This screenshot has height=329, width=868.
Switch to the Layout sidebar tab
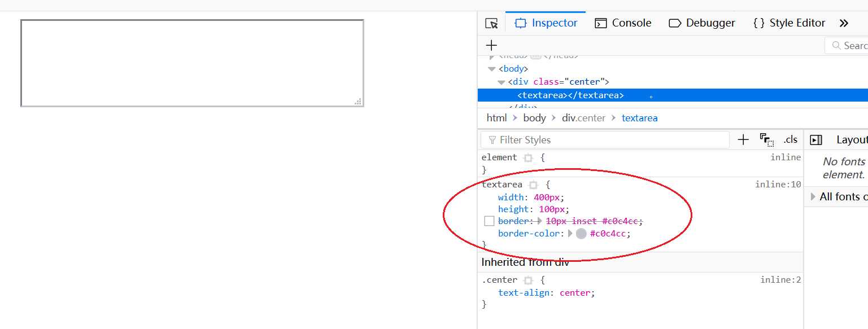[x=852, y=140]
